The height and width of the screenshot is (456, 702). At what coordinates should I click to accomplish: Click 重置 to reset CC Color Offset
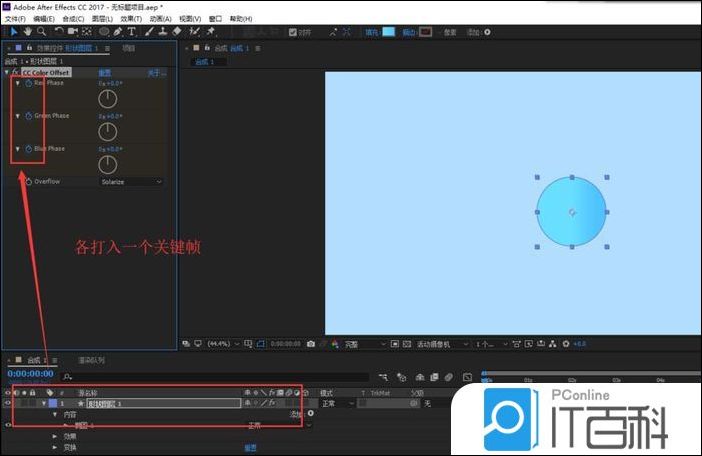[x=104, y=73]
